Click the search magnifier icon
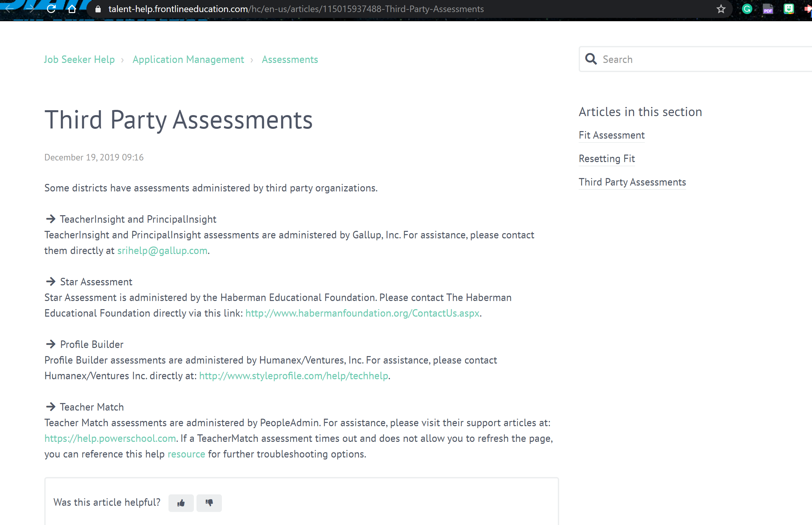This screenshot has width=812, height=525. [x=591, y=59]
